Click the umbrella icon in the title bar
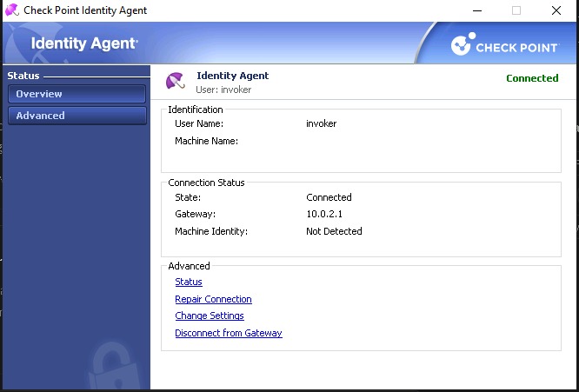 point(12,10)
